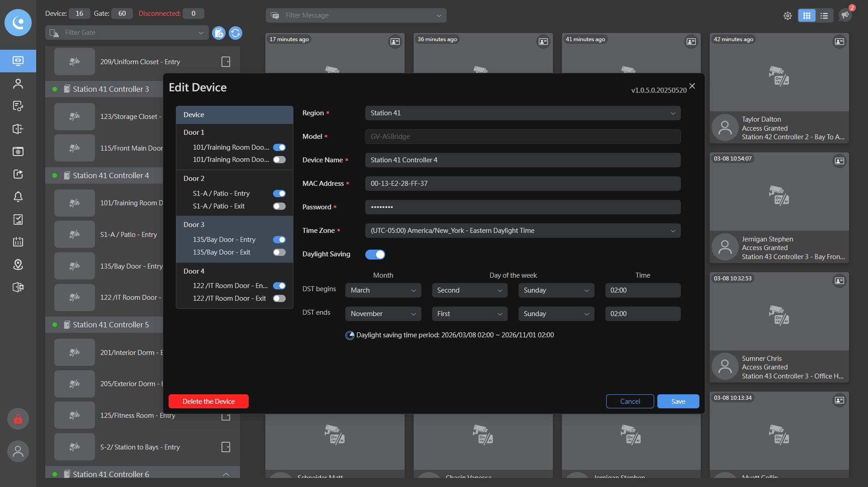Click the settings gear icon
This screenshot has height=487, width=868.
pyautogui.click(x=788, y=16)
